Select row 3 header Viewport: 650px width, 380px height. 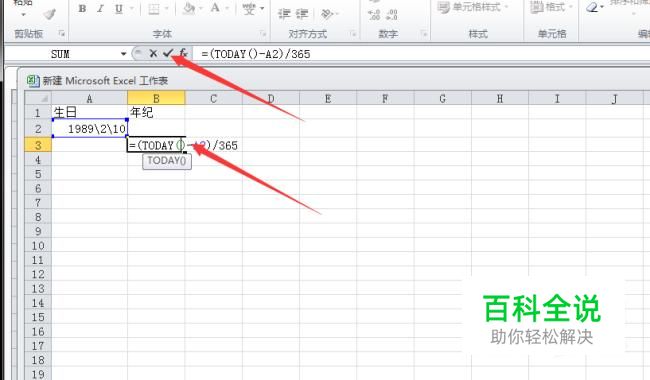coord(38,145)
